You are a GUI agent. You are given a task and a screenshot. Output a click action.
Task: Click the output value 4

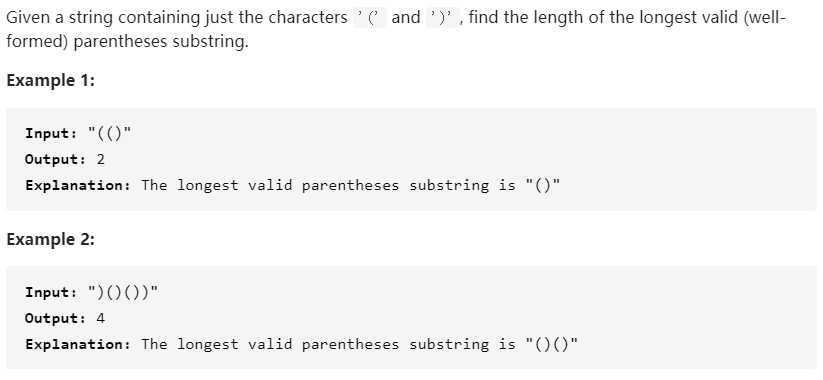(x=101, y=318)
